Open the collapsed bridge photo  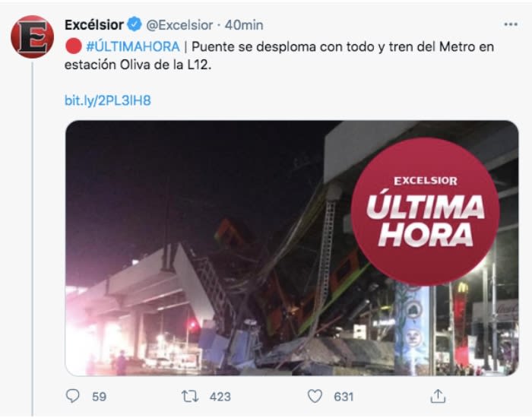292,248
